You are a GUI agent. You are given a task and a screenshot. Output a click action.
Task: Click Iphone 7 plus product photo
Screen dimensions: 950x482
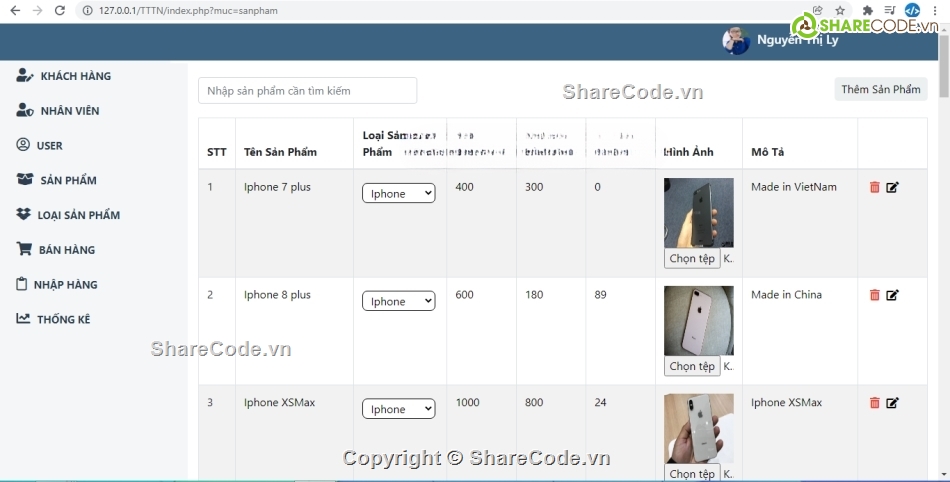pyautogui.click(x=699, y=213)
